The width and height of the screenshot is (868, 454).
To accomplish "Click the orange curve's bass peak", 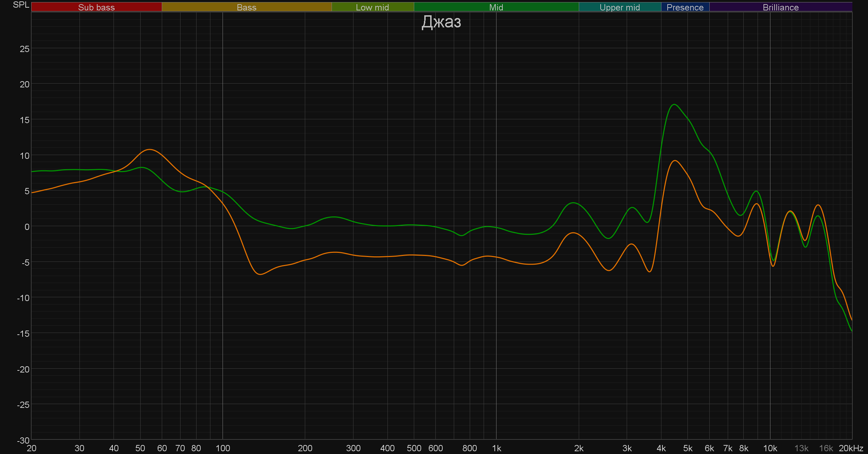I will pos(149,149).
